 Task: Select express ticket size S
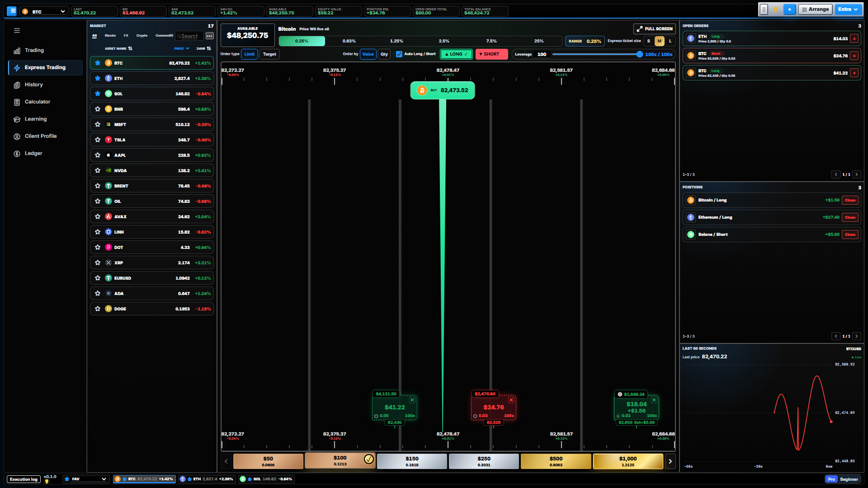[x=648, y=41]
